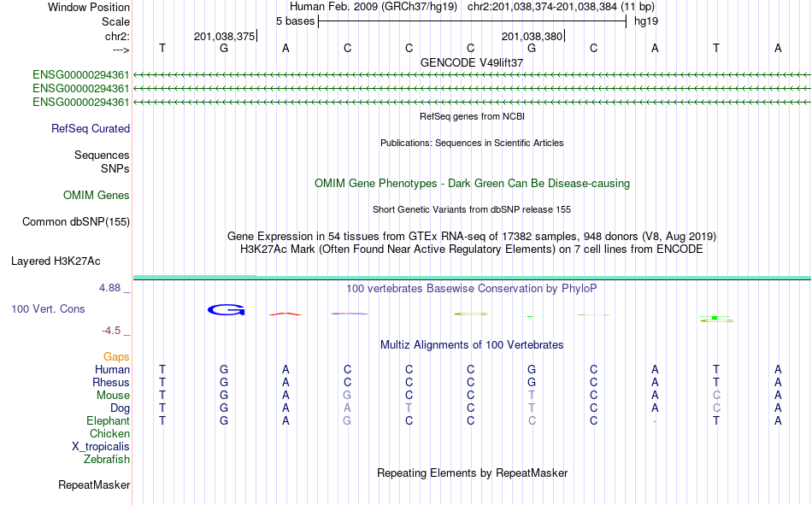
Task: Click the Scale label
Action: pos(115,21)
